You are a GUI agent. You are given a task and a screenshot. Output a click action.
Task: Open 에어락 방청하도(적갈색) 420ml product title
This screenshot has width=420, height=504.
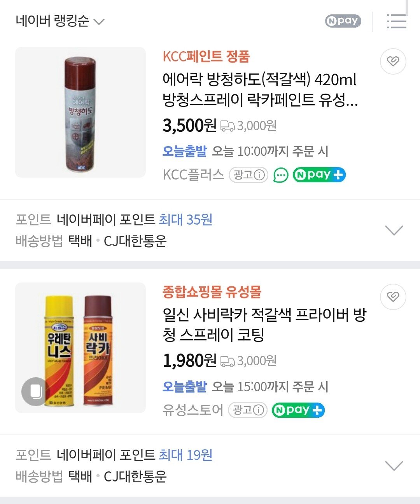coord(260,90)
